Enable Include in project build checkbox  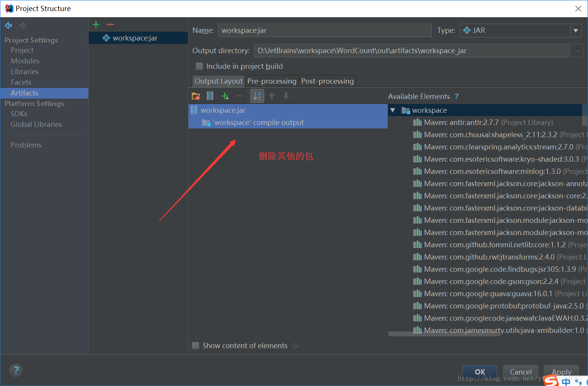click(x=199, y=66)
